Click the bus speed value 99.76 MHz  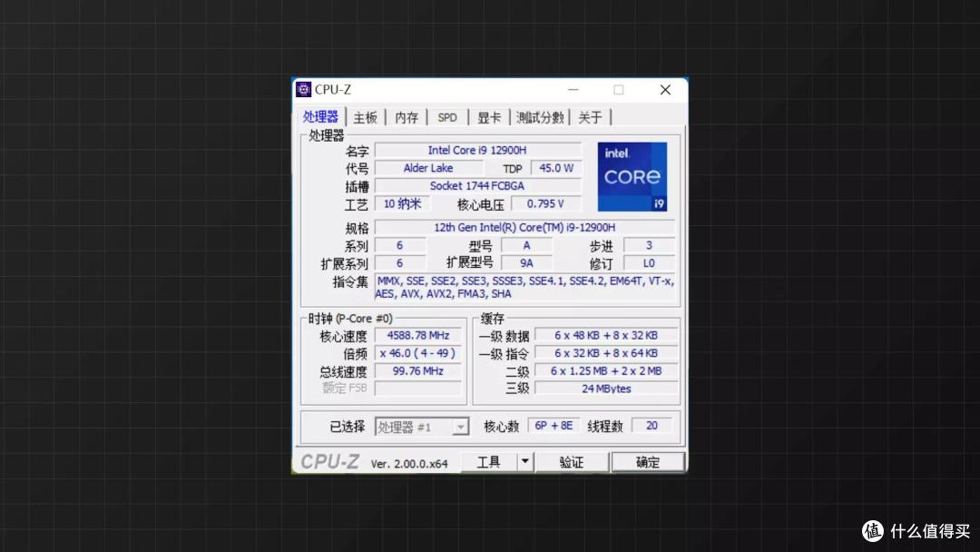tap(418, 371)
